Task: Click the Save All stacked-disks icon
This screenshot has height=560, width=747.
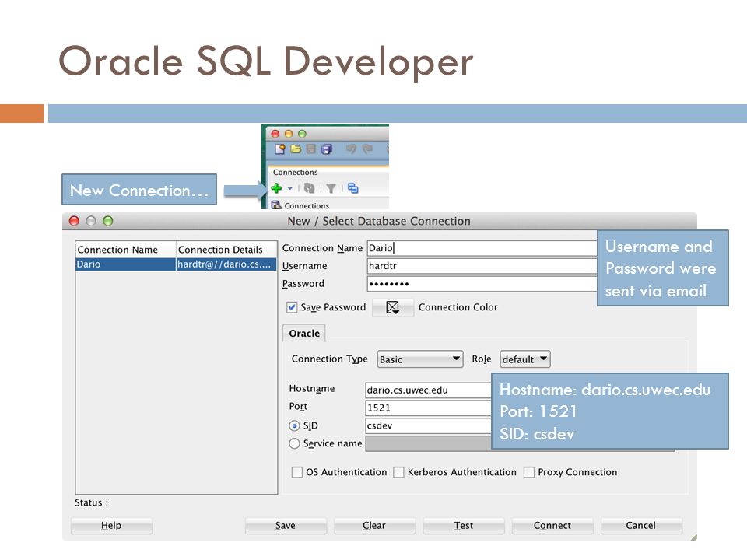Action: (x=327, y=149)
